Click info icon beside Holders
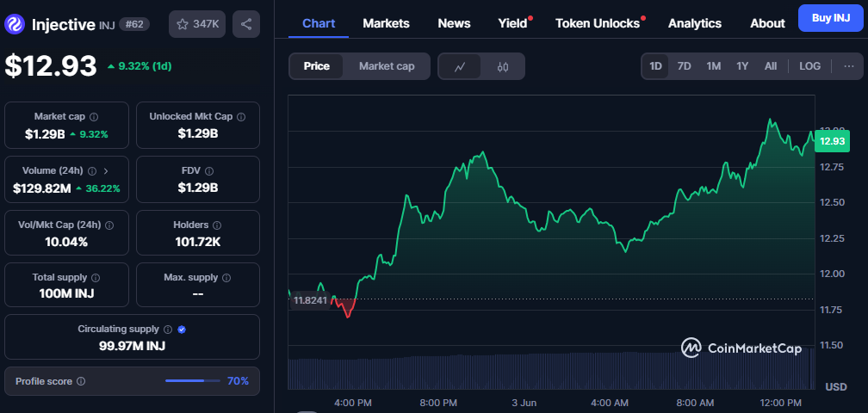The image size is (868, 413). tap(217, 225)
